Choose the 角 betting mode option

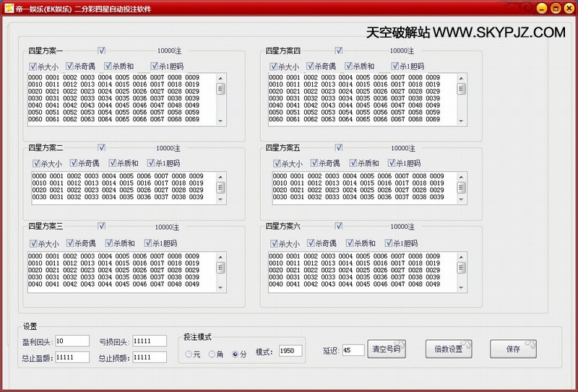(212, 354)
